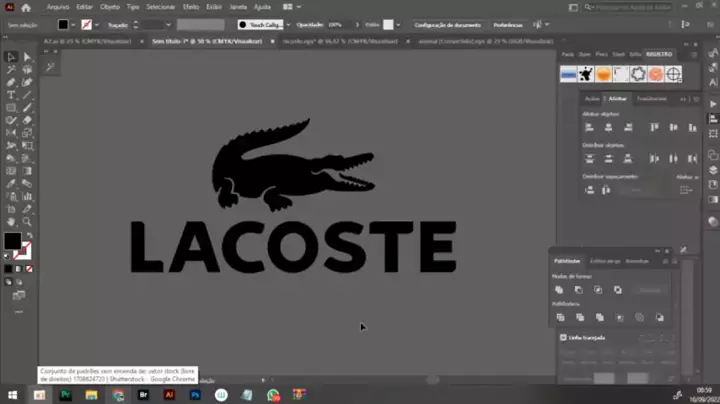Click Unite in Pathfinder shape modes

(559, 290)
